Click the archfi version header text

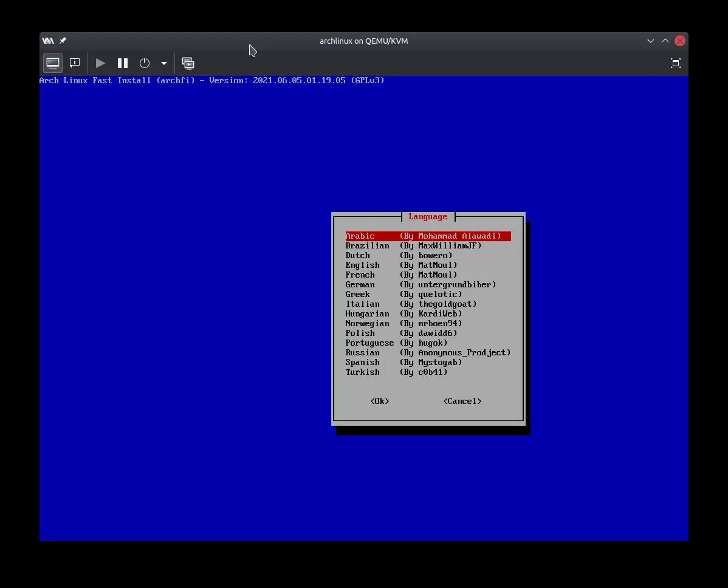(212, 80)
